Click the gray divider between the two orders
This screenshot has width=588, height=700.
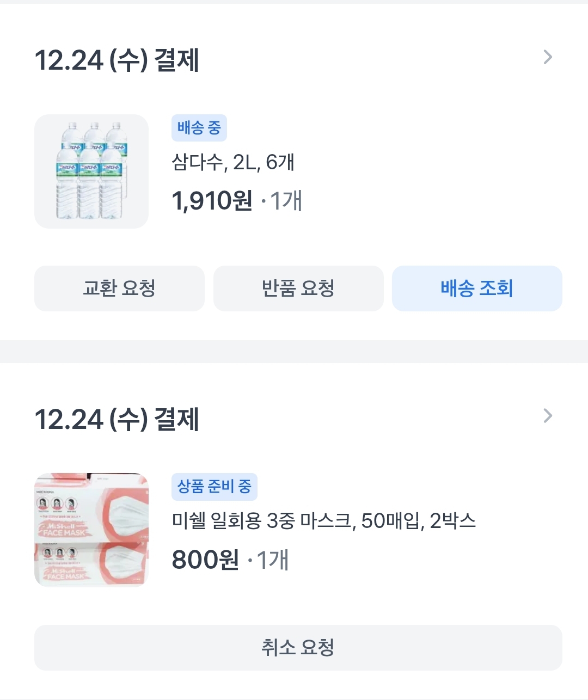click(294, 352)
